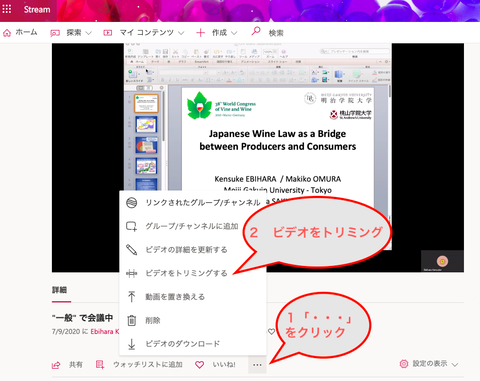Click the three dots more button
This screenshot has width=480, height=381.
[257, 365]
